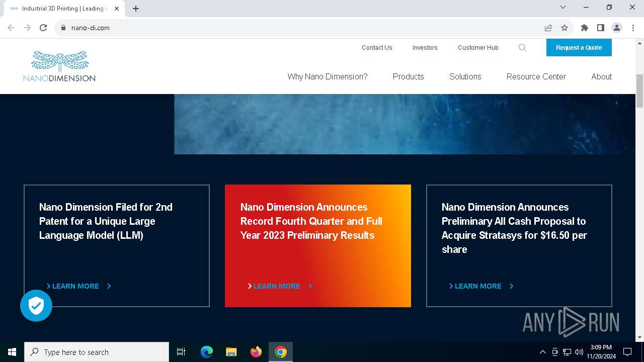The image size is (644, 362).
Task: Open Why Nano Dimension? menu
Action: [328, 76]
